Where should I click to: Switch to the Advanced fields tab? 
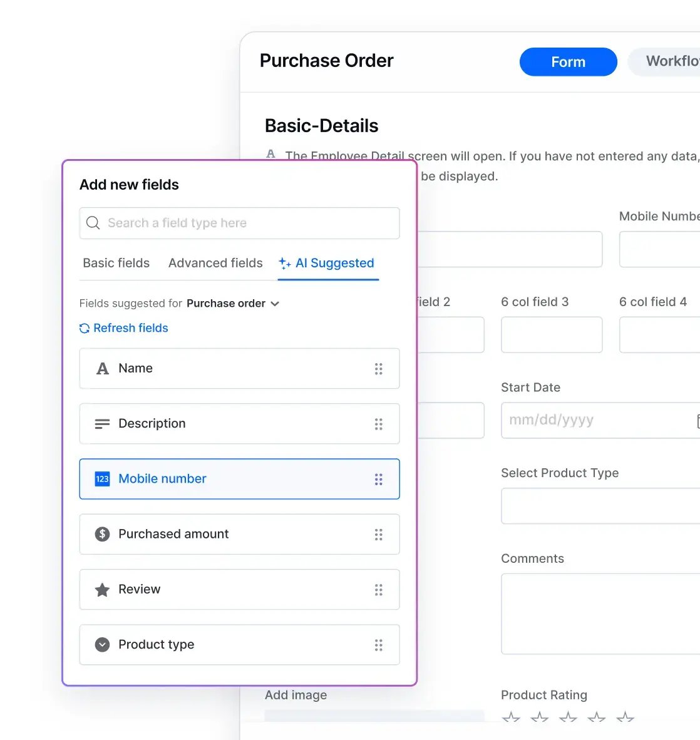coord(215,263)
